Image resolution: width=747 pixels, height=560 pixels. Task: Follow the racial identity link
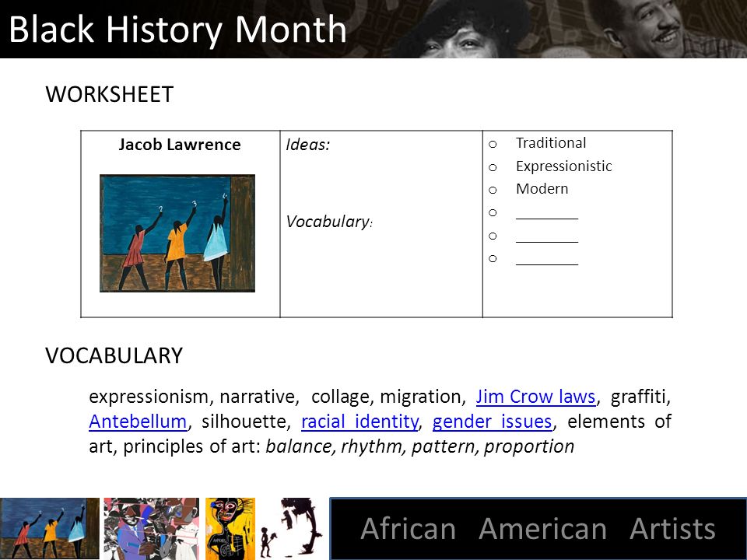click(x=360, y=422)
